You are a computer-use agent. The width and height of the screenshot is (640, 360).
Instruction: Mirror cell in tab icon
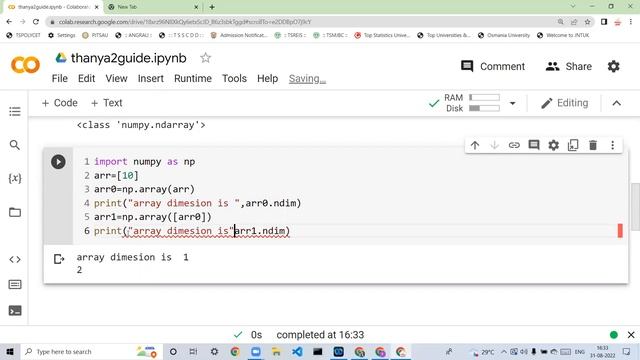pos(573,145)
